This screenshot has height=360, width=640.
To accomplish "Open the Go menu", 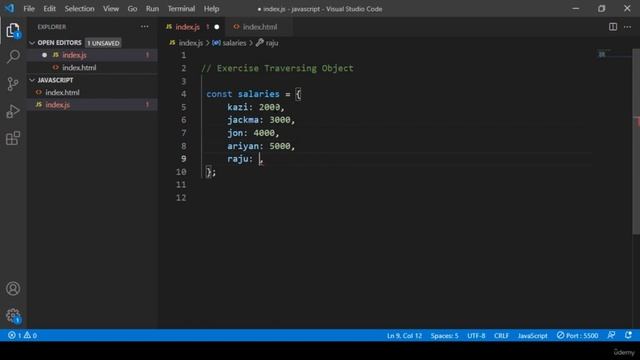I will (132, 9).
